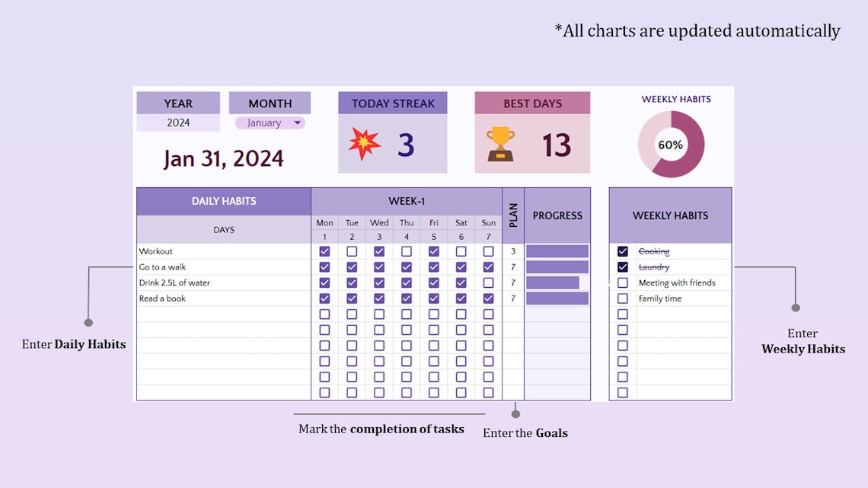This screenshot has width=868, height=488.
Task: Select the 60% weekly habits donut chart
Action: (x=670, y=144)
